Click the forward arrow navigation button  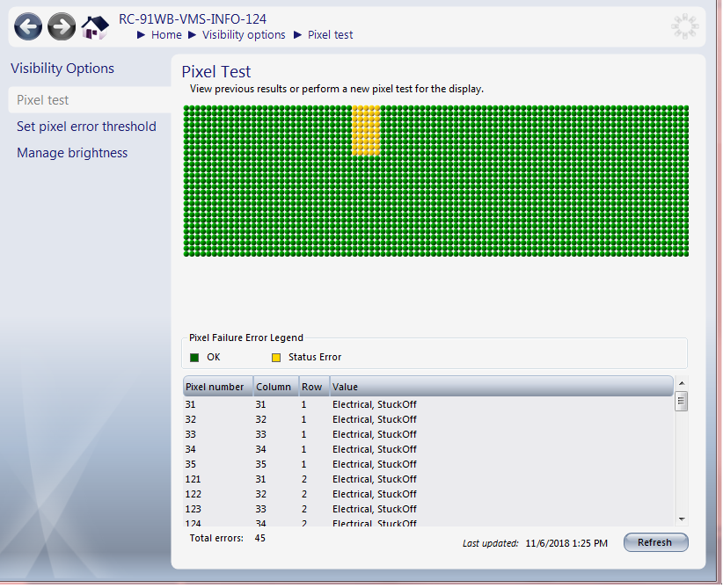[62, 27]
